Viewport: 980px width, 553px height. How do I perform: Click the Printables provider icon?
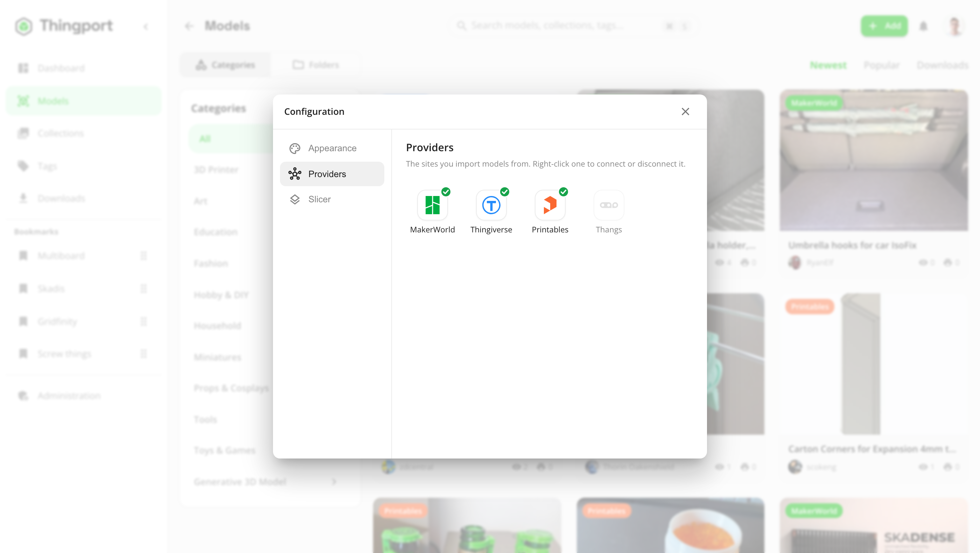tap(550, 205)
